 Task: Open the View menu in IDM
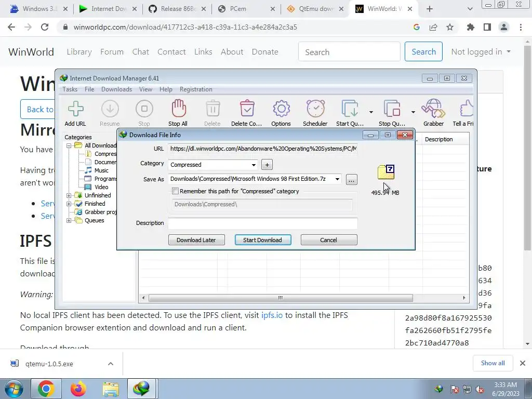pyautogui.click(x=145, y=89)
